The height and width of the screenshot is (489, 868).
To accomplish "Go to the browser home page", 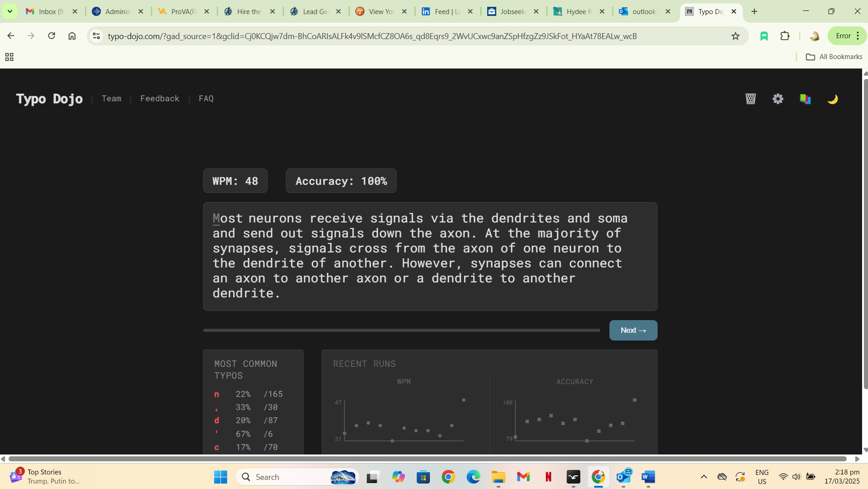I will click(72, 36).
